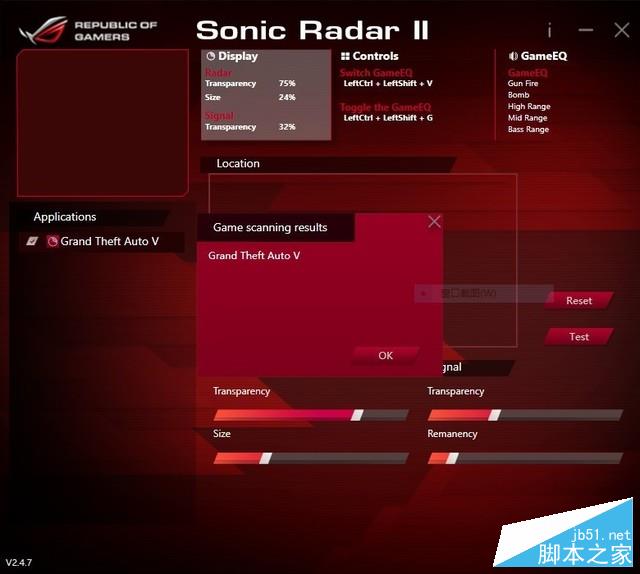Click the V2.4.7 version label
The height and width of the screenshot is (574, 640).
coord(19,562)
